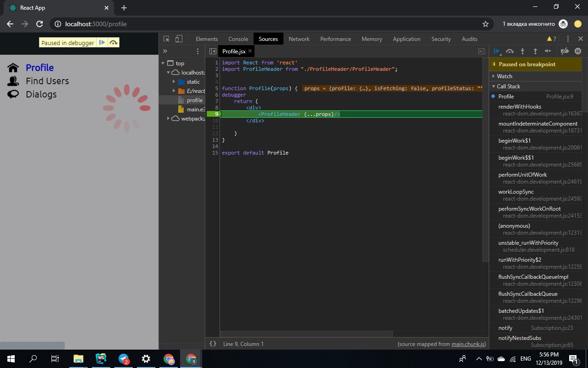Click the horizontal scrollbar under the code editor
588x368 pixels.
(306, 334)
